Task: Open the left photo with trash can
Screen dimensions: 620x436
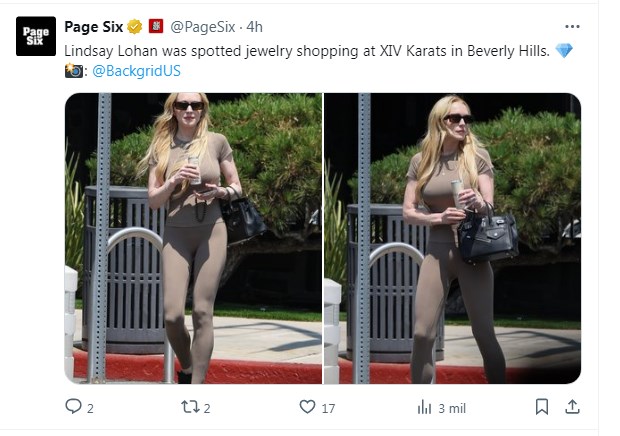Action: pyautogui.click(x=193, y=238)
